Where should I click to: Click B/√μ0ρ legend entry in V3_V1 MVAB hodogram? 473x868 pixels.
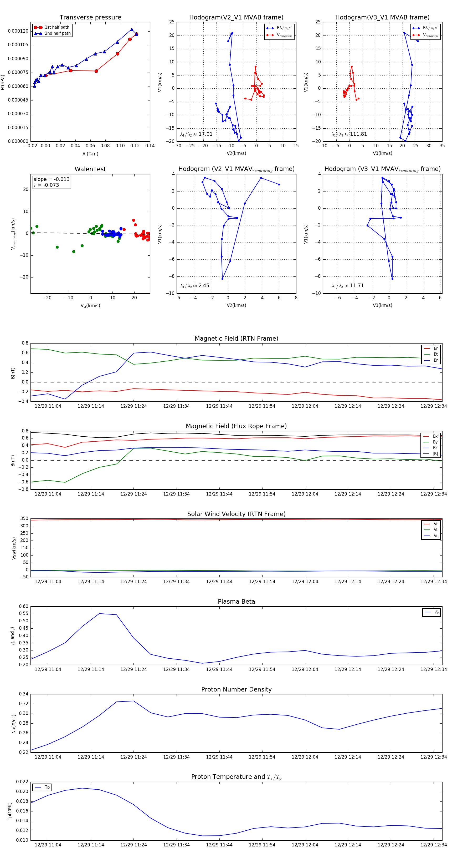click(x=425, y=28)
